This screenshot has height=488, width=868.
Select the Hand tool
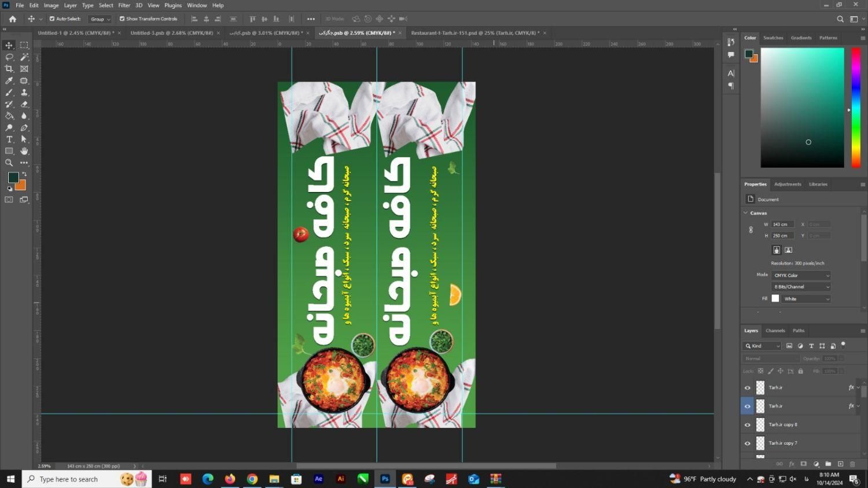(x=24, y=151)
